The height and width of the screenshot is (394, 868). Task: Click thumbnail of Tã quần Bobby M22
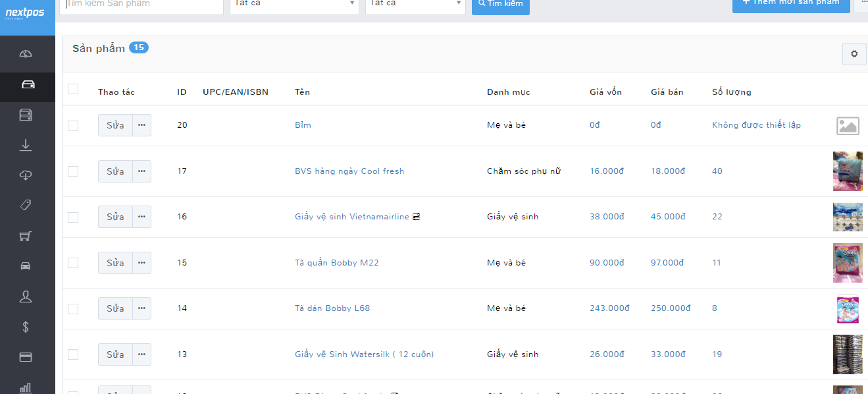[848, 263]
